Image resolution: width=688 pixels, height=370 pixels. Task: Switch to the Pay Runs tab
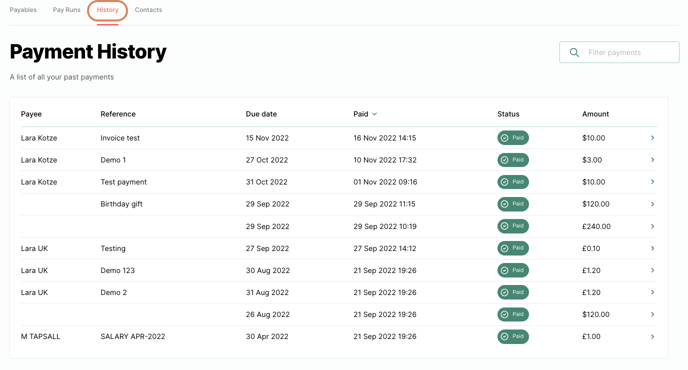[x=67, y=10]
